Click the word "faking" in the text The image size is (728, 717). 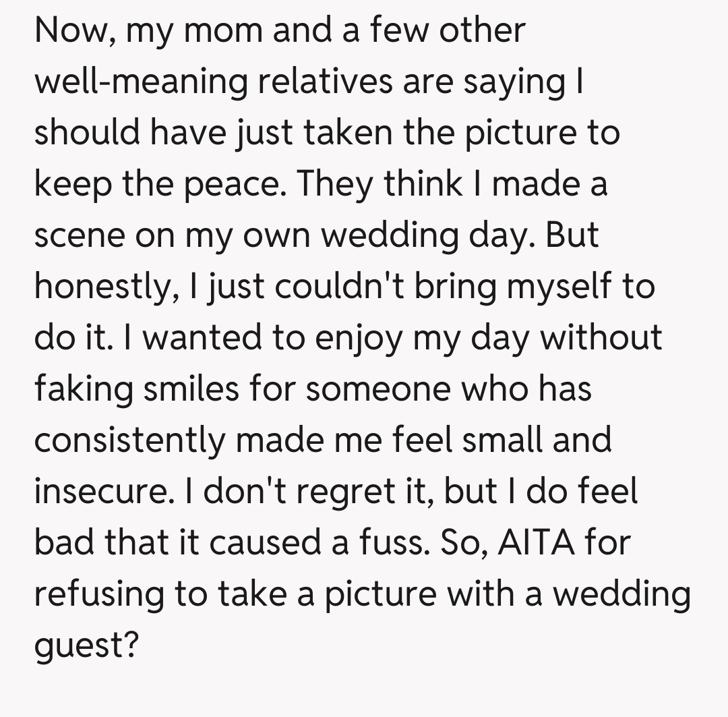point(80,389)
